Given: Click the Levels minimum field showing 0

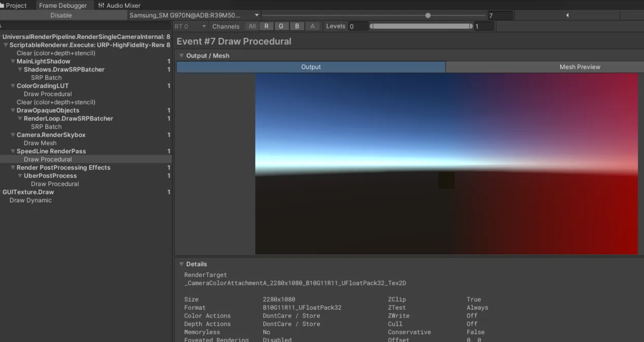Looking at the screenshot, I should tap(358, 26).
